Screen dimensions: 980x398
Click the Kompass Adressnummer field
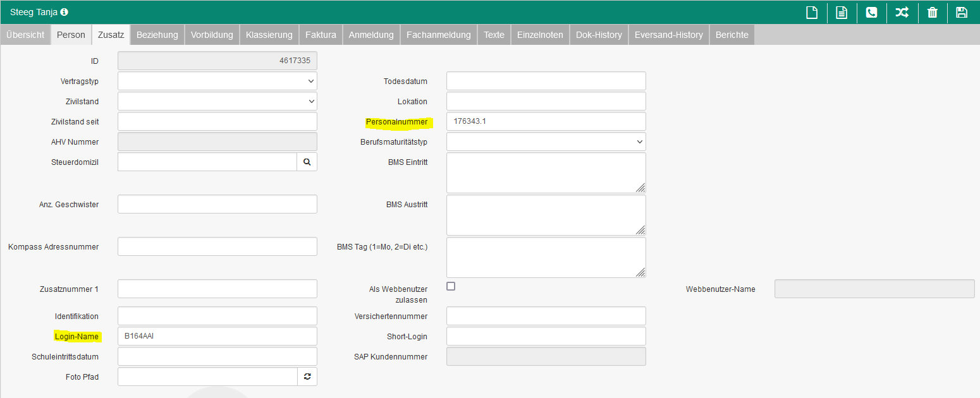tap(217, 246)
